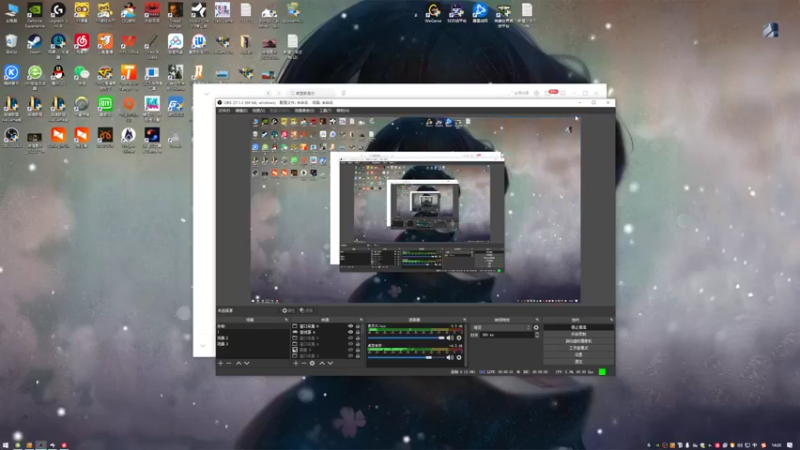Move scene up with Scenes panel arrow
This screenshot has height=450, width=800.
[238, 363]
